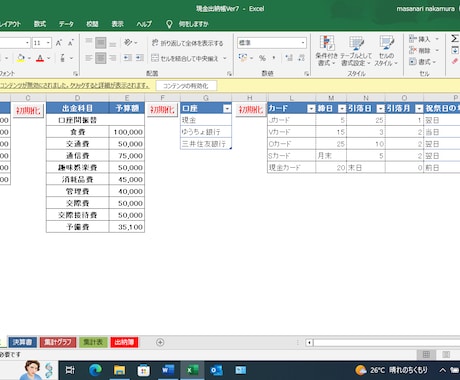Increase the font size

click(x=59, y=43)
